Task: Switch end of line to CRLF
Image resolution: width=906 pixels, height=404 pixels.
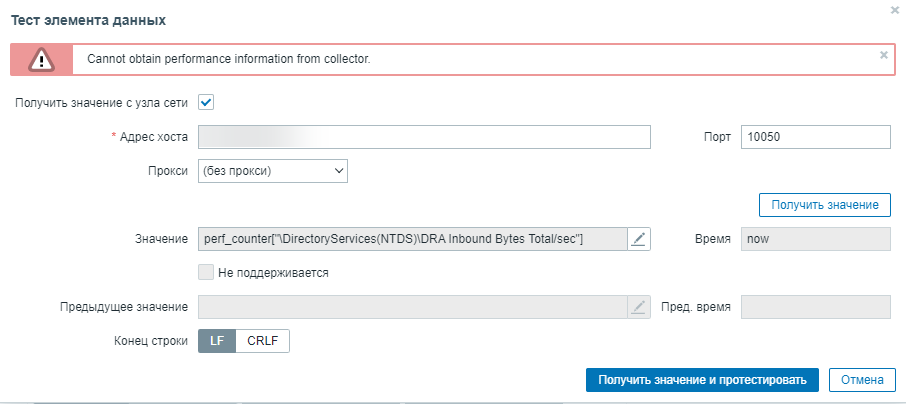Action: (263, 340)
